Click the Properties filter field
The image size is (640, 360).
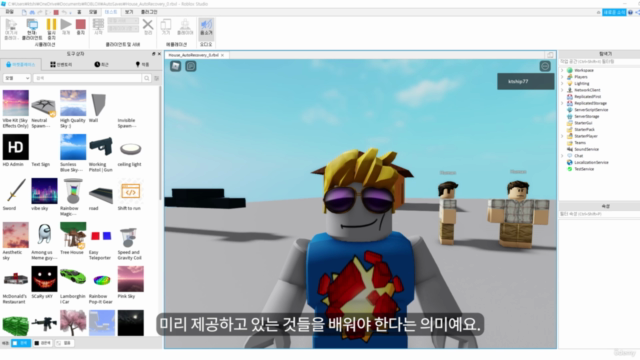tap(599, 214)
